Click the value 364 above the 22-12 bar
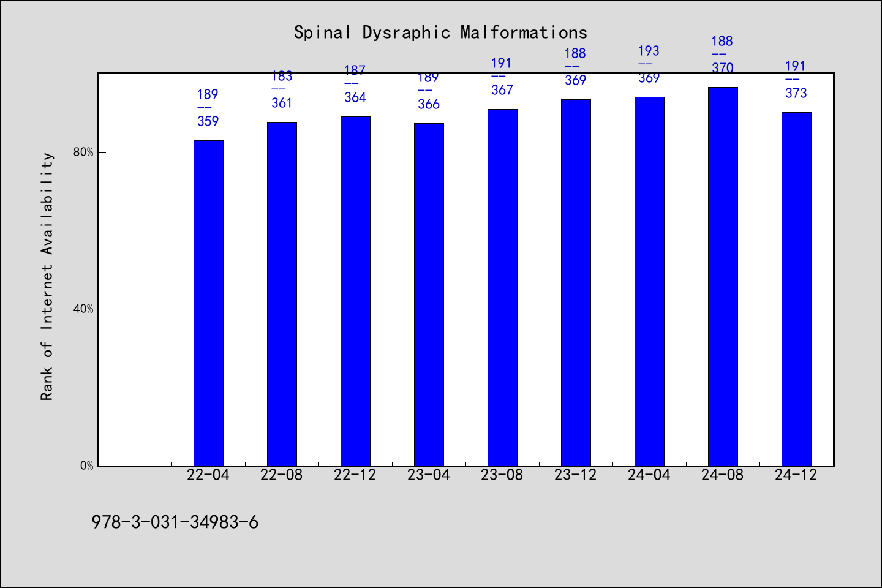The width and height of the screenshot is (882, 588). 355,97
